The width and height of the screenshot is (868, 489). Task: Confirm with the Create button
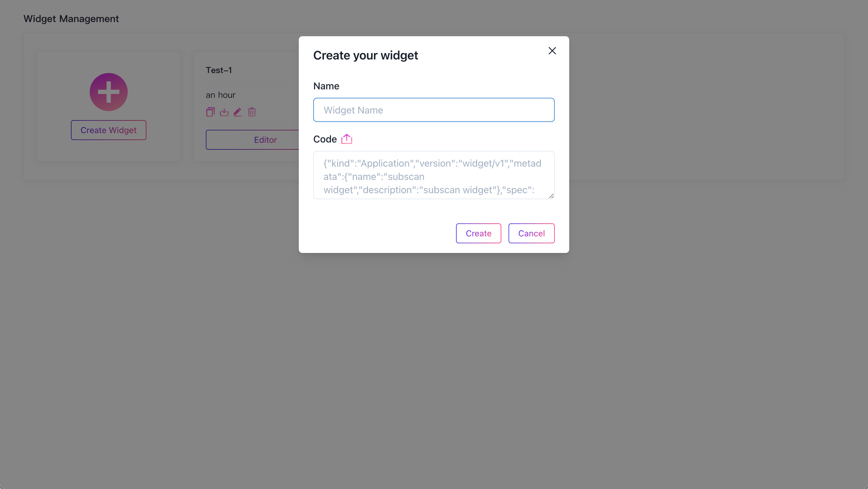[x=478, y=233]
